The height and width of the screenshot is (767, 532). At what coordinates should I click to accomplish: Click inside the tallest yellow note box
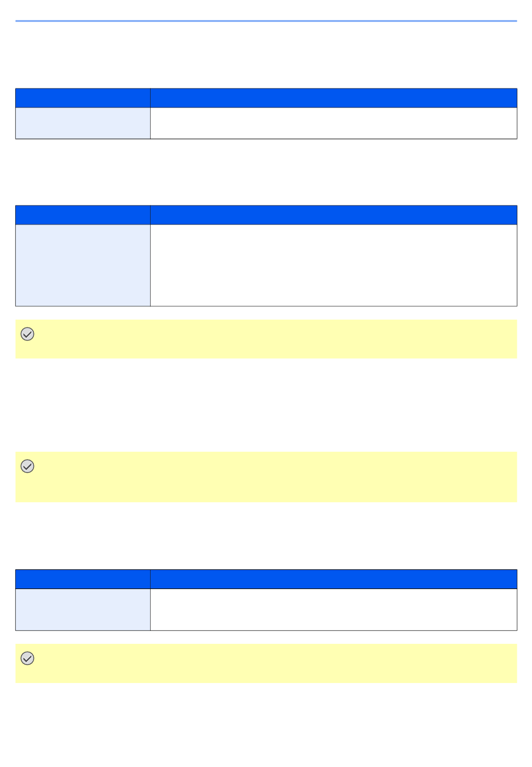tap(266, 477)
